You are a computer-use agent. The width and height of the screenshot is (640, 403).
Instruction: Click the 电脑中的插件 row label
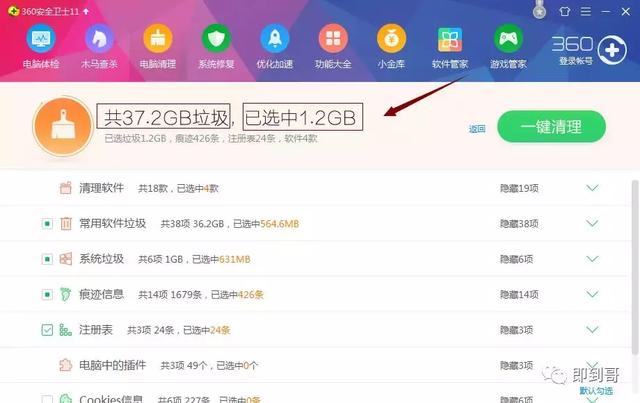coord(112,365)
